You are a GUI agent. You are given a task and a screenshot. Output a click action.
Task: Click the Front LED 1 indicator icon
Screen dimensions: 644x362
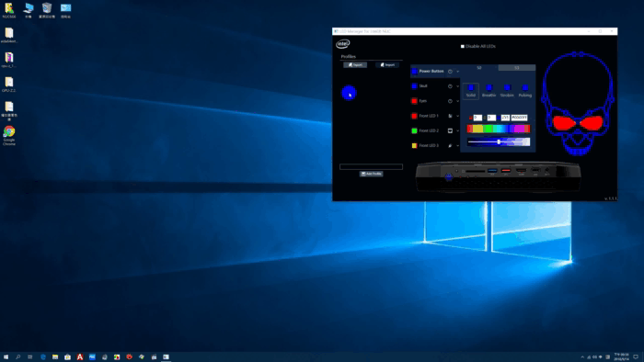450,116
